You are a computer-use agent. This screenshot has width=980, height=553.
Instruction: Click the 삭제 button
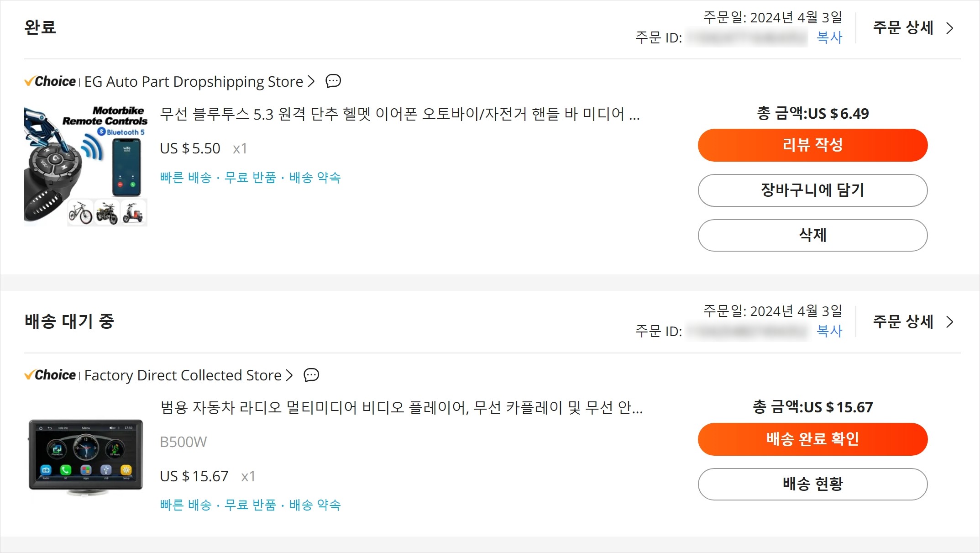tap(812, 235)
